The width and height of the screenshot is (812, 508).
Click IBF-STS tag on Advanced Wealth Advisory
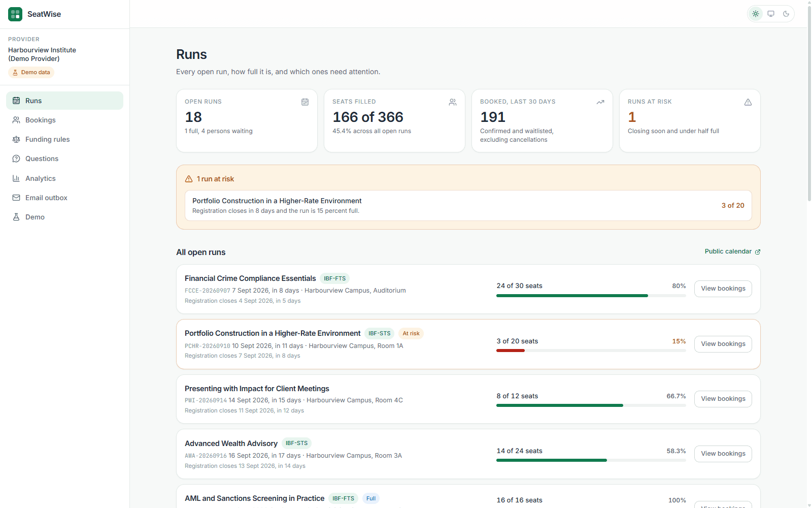click(296, 443)
